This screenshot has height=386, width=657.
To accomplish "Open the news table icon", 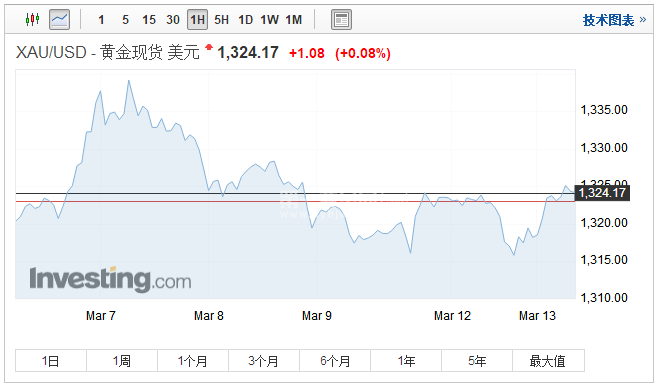I will [341, 20].
